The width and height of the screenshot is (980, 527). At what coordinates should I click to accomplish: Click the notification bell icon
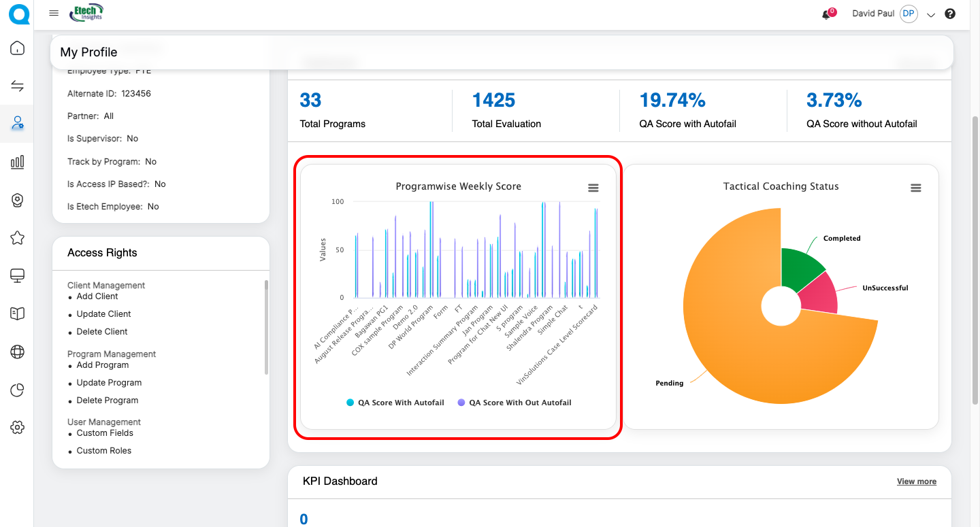pos(827,14)
